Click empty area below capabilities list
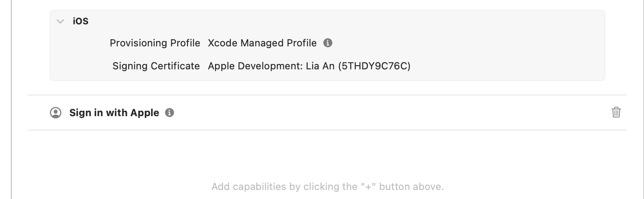644x199 pixels. coord(327,155)
